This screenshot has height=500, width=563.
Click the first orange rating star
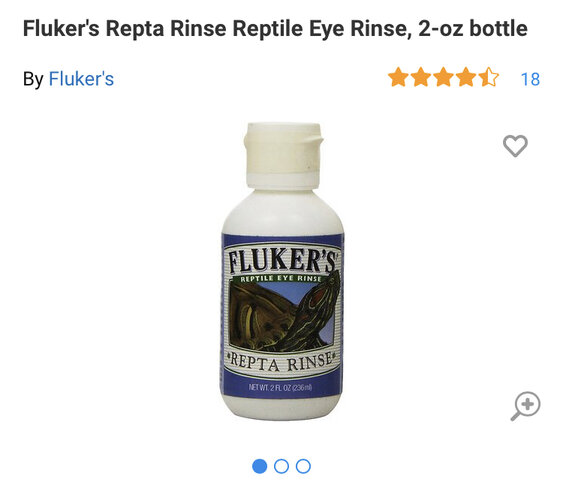pyautogui.click(x=399, y=77)
